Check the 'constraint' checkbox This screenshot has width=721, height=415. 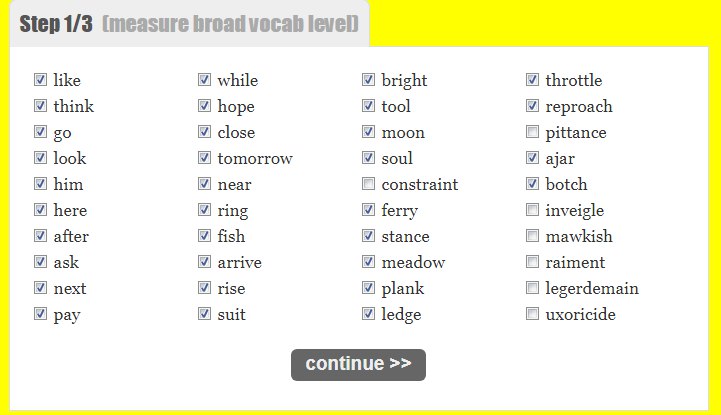369,184
